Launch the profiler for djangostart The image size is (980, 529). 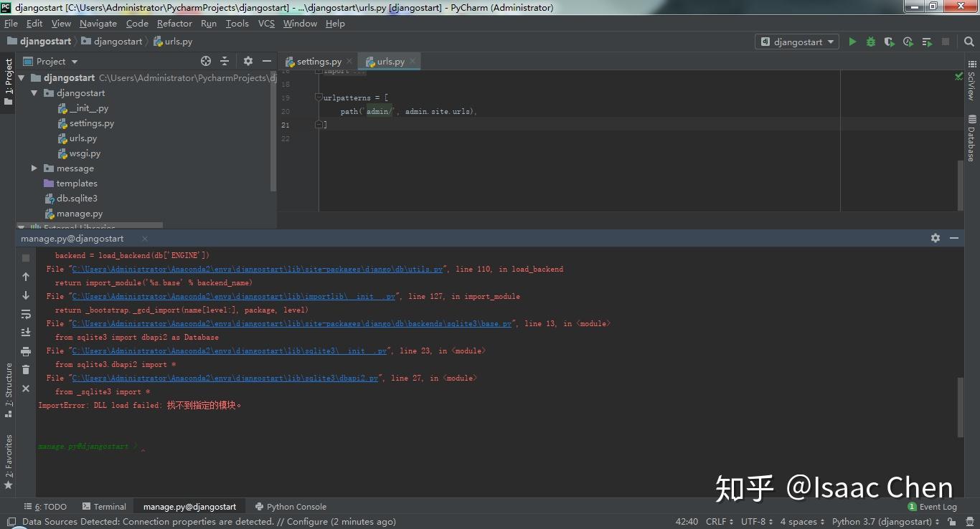pos(907,42)
